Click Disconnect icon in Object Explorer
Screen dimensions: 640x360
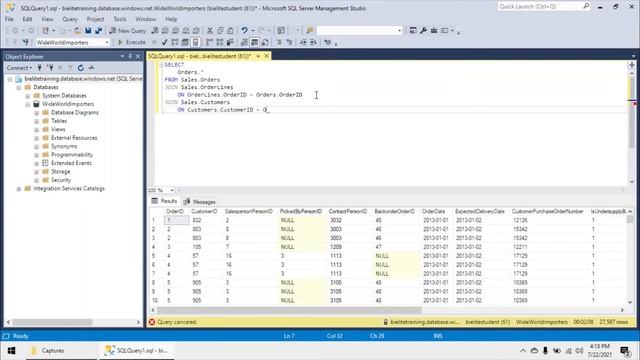50,68
